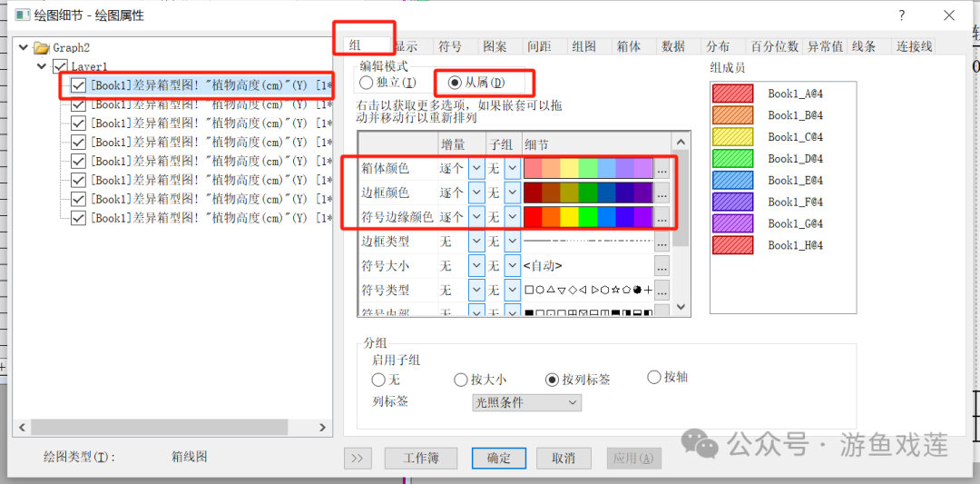Click the Book1_H@4 red hatched swatch

[x=732, y=245]
